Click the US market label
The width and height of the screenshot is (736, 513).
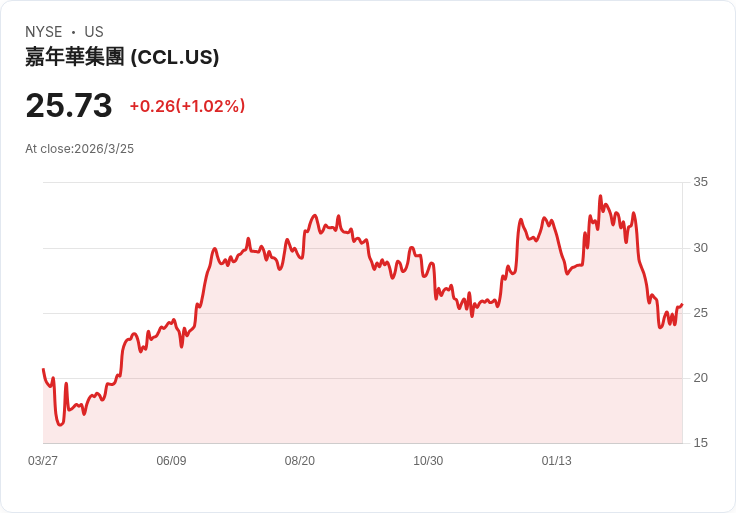94,32
